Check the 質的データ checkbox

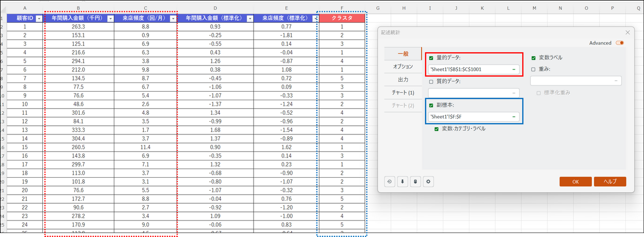(431, 82)
